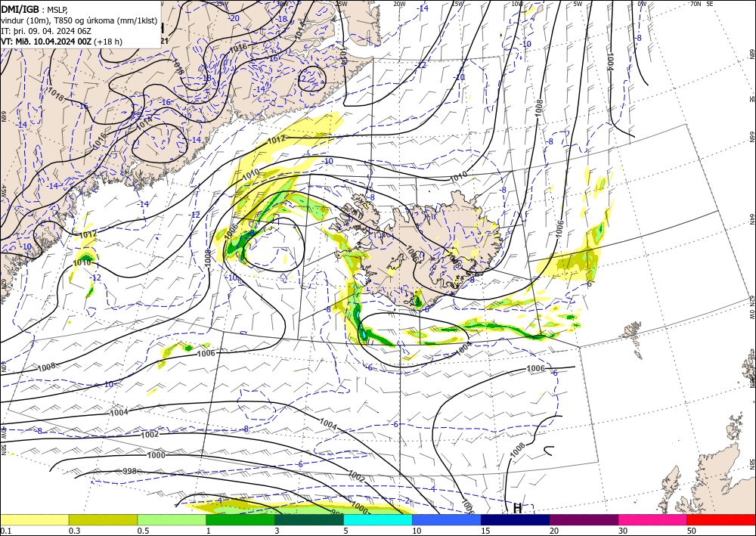Click the '998' isobar label

[x=130, y=471]
